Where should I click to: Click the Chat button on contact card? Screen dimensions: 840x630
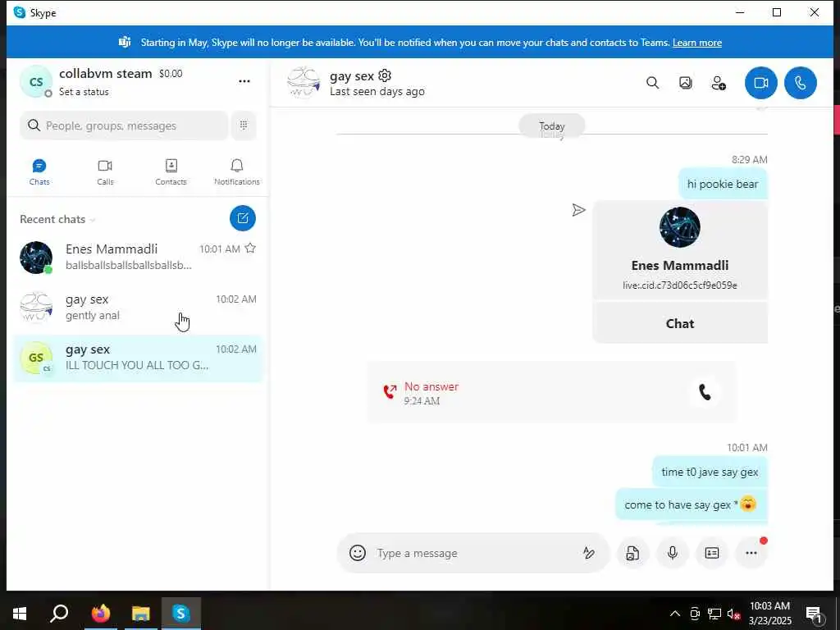click(680, 323)
